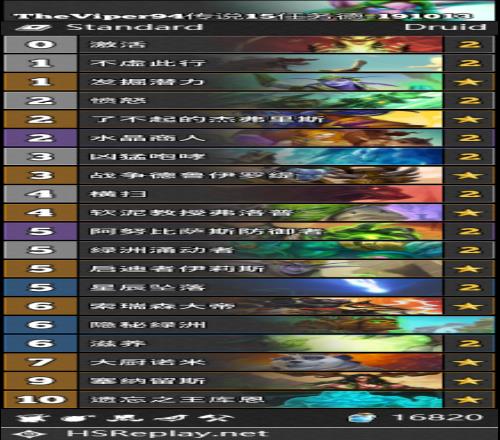Select the 星辰坠落 card row
Image resolution: width=500 pixels, height=440 pixels.
[x=249, y=287]
